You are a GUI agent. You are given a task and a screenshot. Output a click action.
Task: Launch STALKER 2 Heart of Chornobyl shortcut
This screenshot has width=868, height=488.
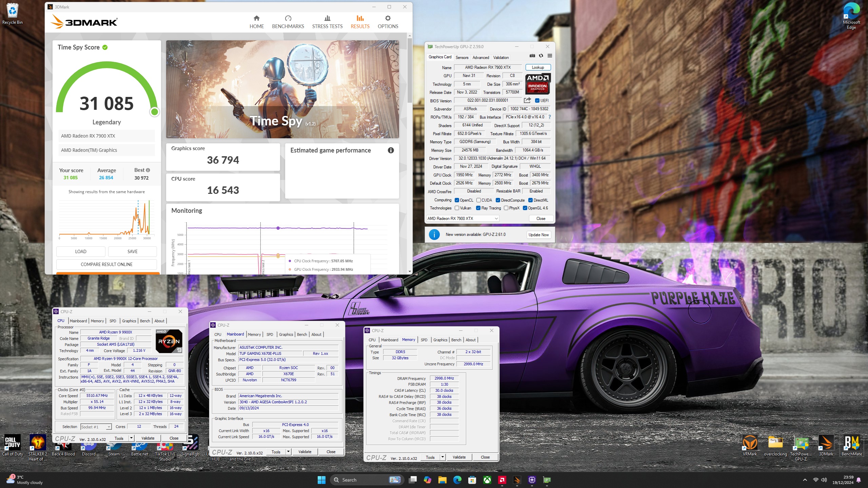(38, 448)
